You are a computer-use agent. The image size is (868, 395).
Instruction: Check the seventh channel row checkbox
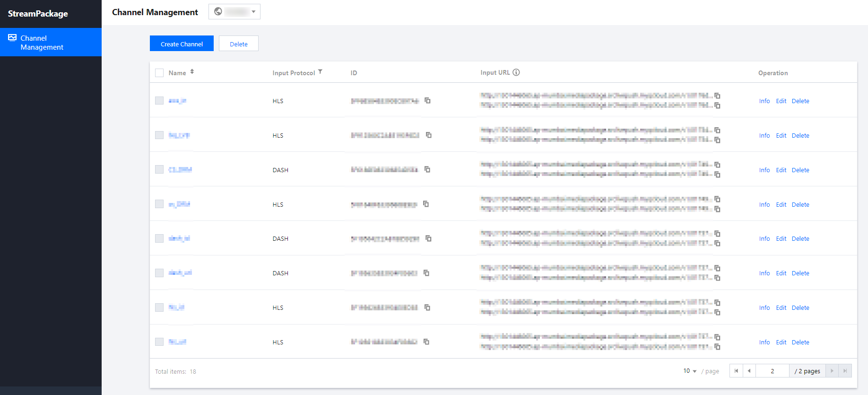coord(159,307)
